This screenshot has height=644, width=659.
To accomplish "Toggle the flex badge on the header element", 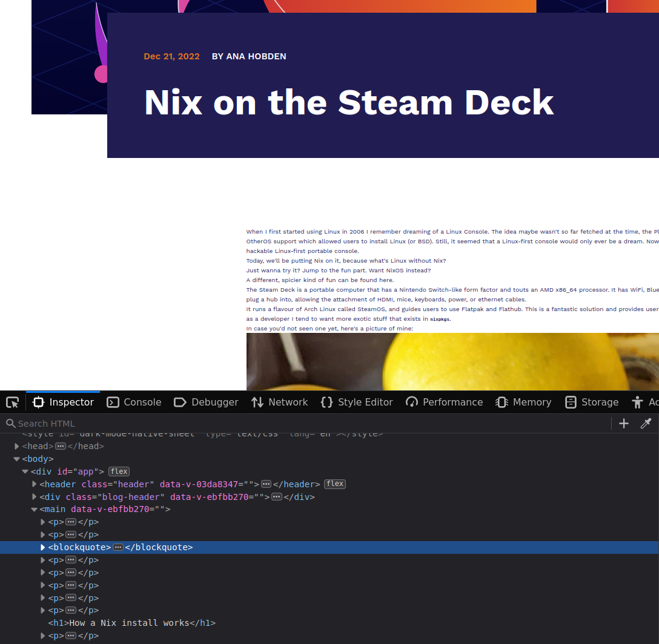I will pyautogui.click(x=334, y=484).
